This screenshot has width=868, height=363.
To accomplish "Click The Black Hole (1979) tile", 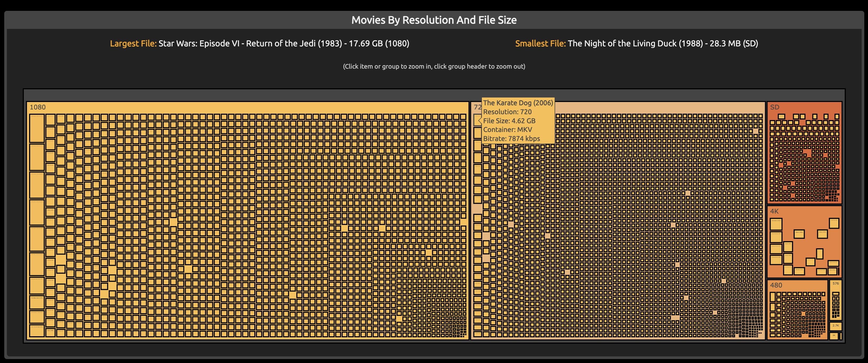I will pos(37,303).
